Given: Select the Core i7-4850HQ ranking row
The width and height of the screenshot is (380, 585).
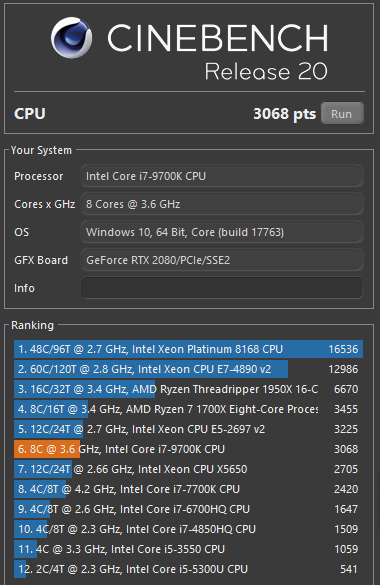Looking at the screenshot, I should pos(188,529).
